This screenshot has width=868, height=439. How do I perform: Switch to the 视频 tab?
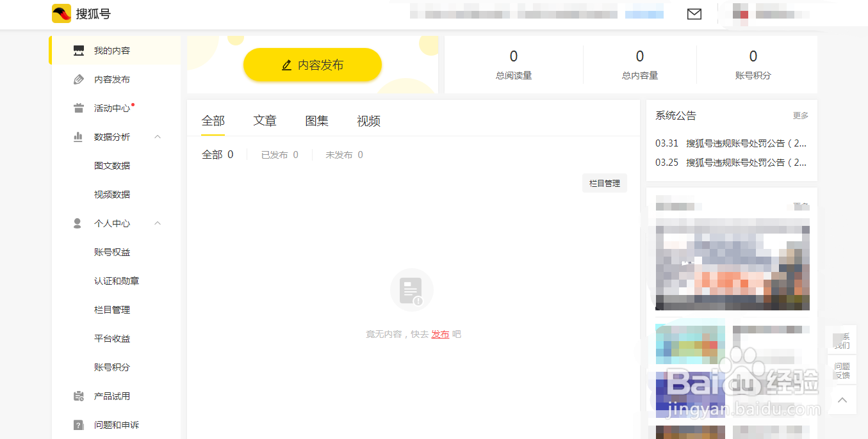coord(368,120)
